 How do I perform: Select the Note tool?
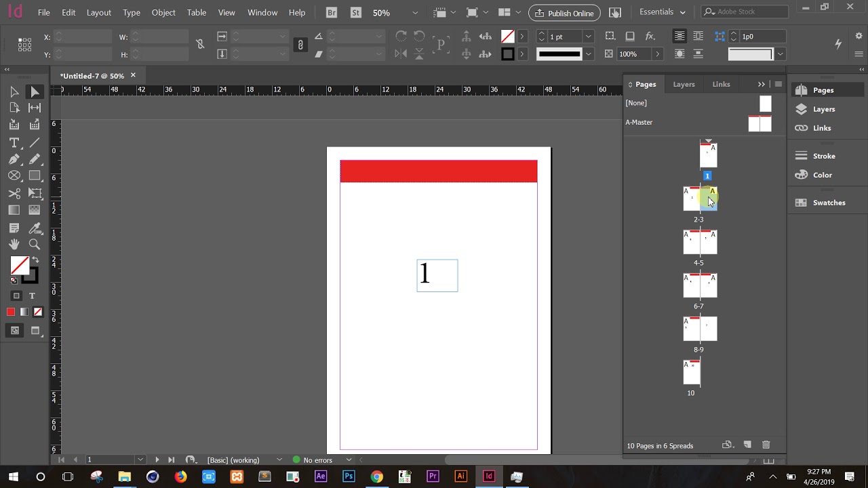pos(14,228)
